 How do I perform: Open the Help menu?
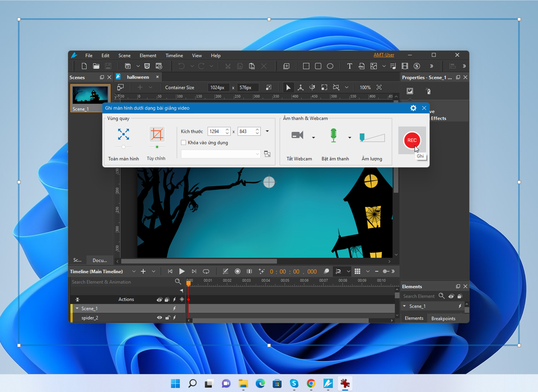coord(215,55)
